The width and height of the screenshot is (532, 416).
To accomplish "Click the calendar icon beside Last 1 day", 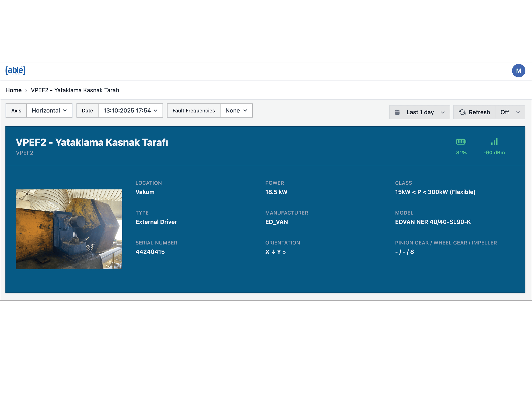I will [x=397, y=112].
